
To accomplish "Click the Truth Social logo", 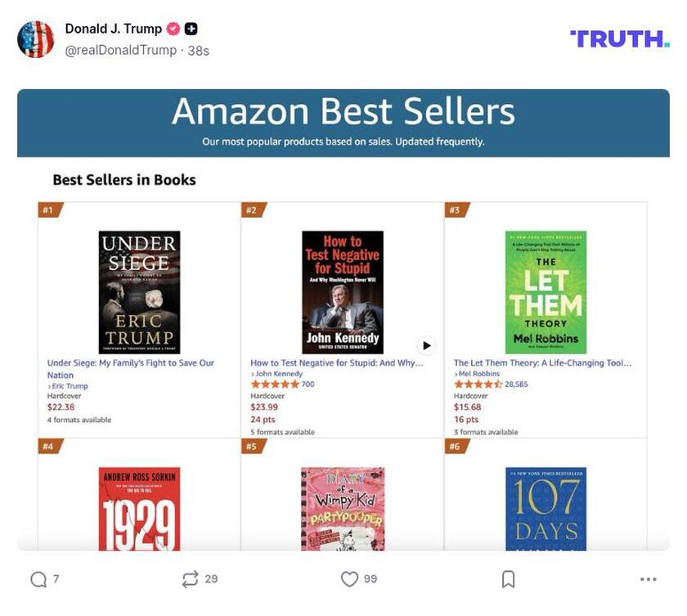I will 619,38.
